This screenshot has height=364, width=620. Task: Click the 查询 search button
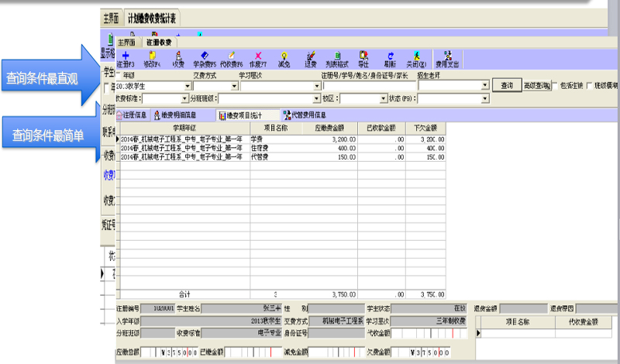507,85
